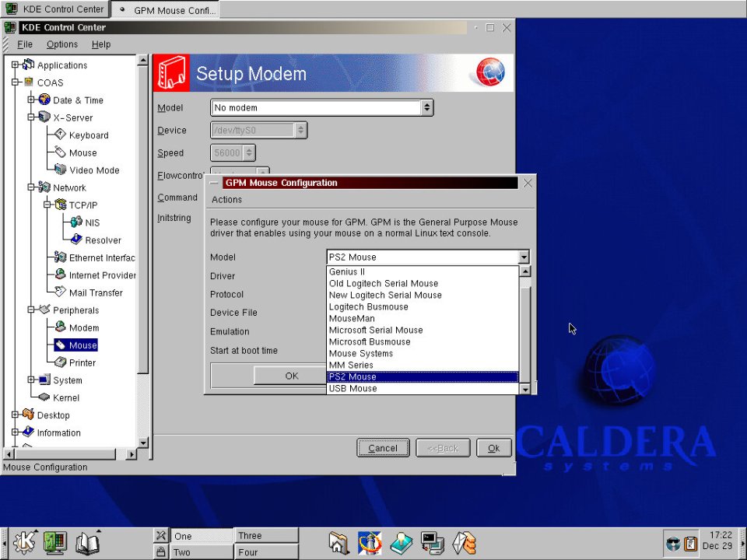
Task: Click the home directory icon in the panel
Action: pos(338,543)
